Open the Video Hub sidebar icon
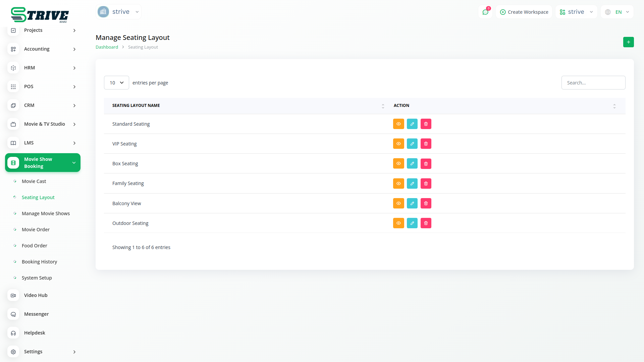Viewport: 644px width, 362px height. 13,295
